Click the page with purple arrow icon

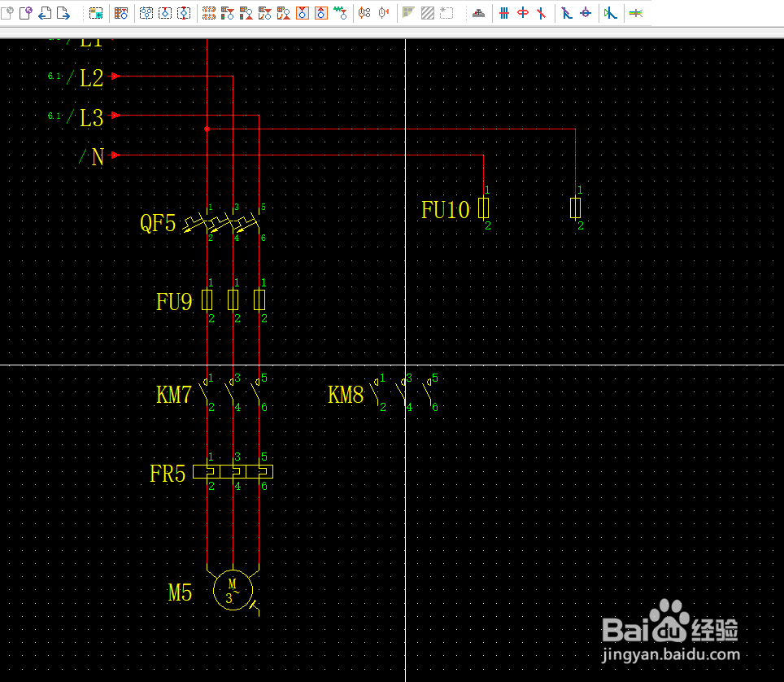point(26,13)
